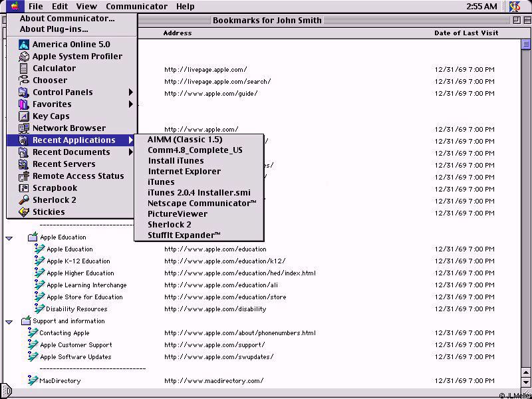The image size is (532, 399).
Task: Click the http://www.macdirectory.com/ address
Action: click(x=213, y=380)
